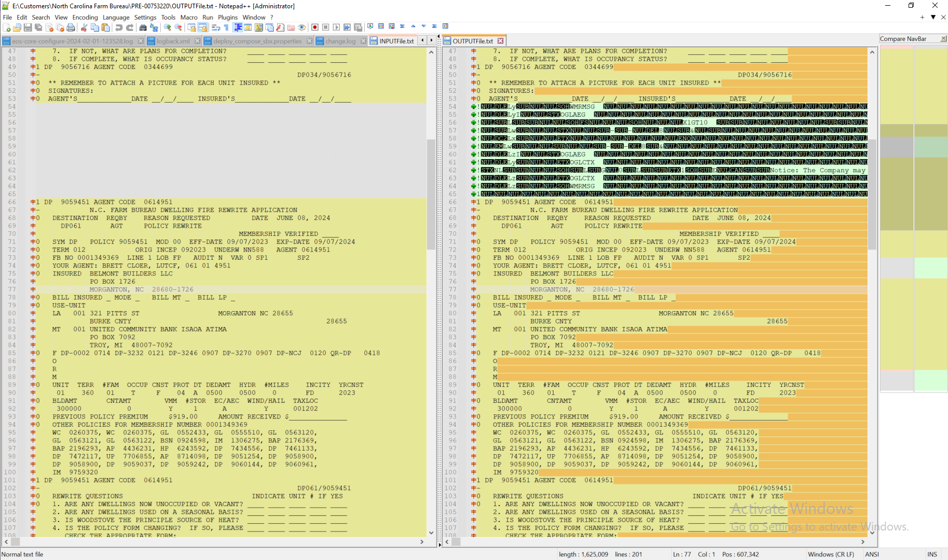Jump to next difference with down arrow icon
The height and width of the screenshot is (560, 948).
(x=423, y=26)
